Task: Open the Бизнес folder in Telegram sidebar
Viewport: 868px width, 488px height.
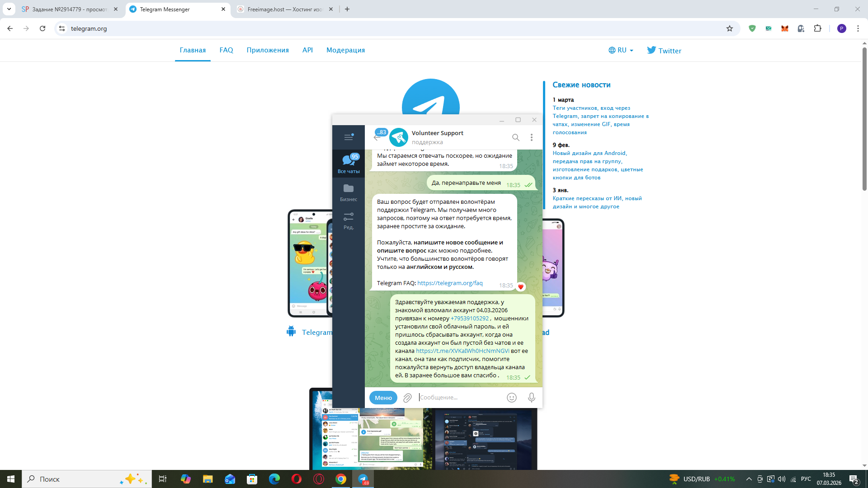Action: pyautogui.click(x=349, y=192)
